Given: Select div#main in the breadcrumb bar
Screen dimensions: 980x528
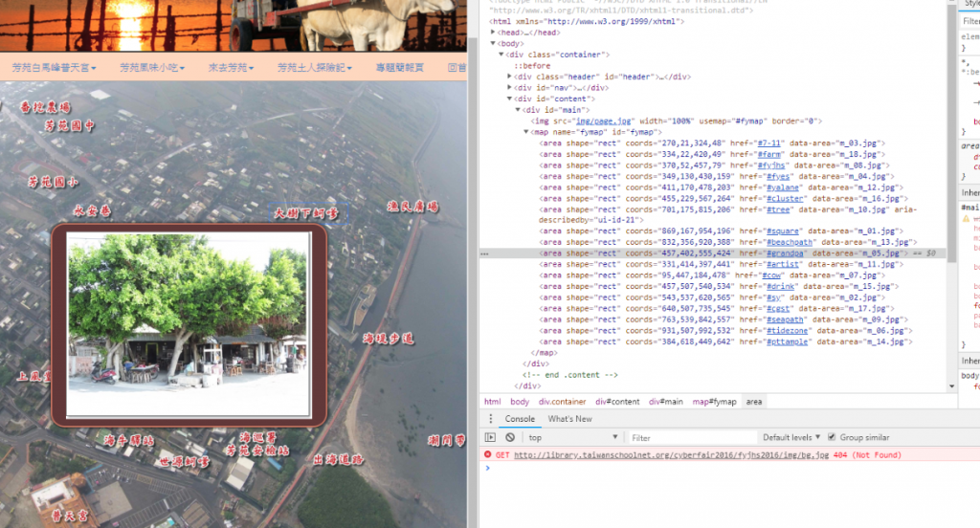Looking at the screenshot, I should [x=666, y=402].
